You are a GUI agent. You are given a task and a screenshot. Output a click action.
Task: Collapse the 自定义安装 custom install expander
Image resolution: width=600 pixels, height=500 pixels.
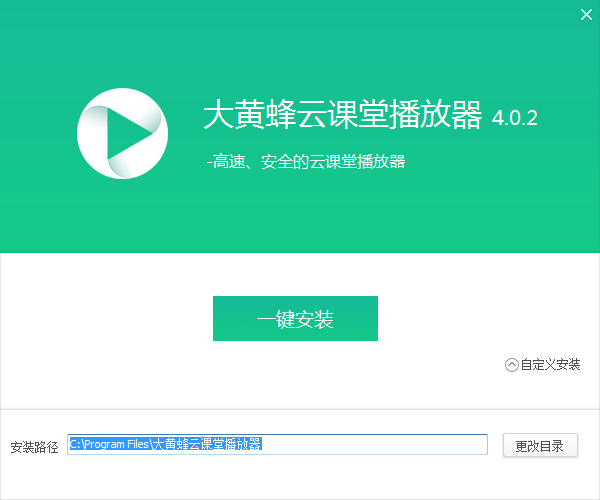pos(542,365)
